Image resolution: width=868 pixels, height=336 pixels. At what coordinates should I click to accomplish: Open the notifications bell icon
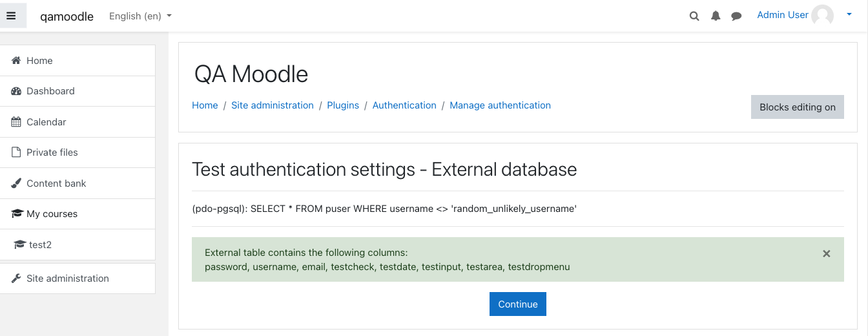[x=716, y=16]
